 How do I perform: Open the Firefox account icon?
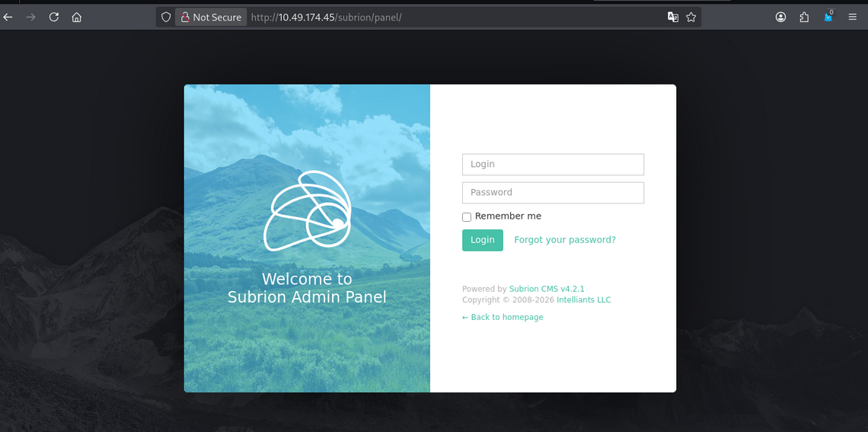tap(781, 17)
